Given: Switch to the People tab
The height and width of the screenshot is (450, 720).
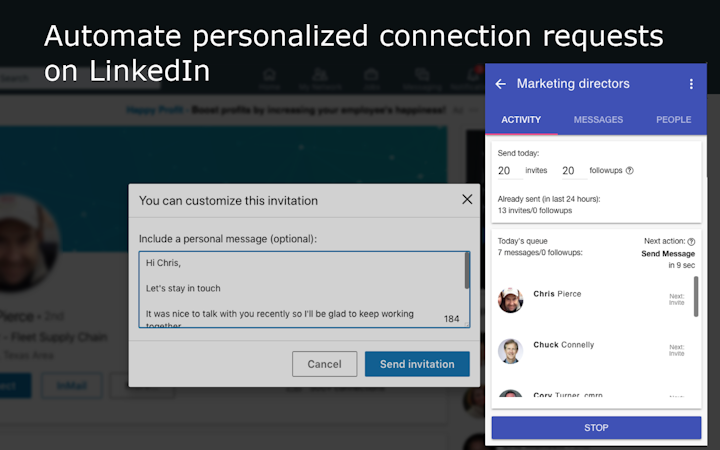Looking at the screenshot, I should click(x=673, y=120).
